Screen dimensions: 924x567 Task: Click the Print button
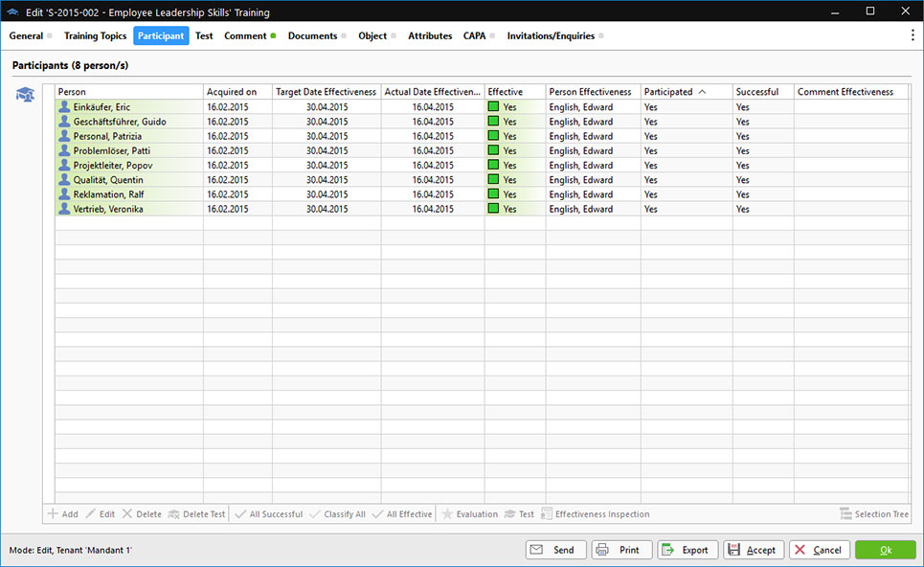[x=621, y=550]
